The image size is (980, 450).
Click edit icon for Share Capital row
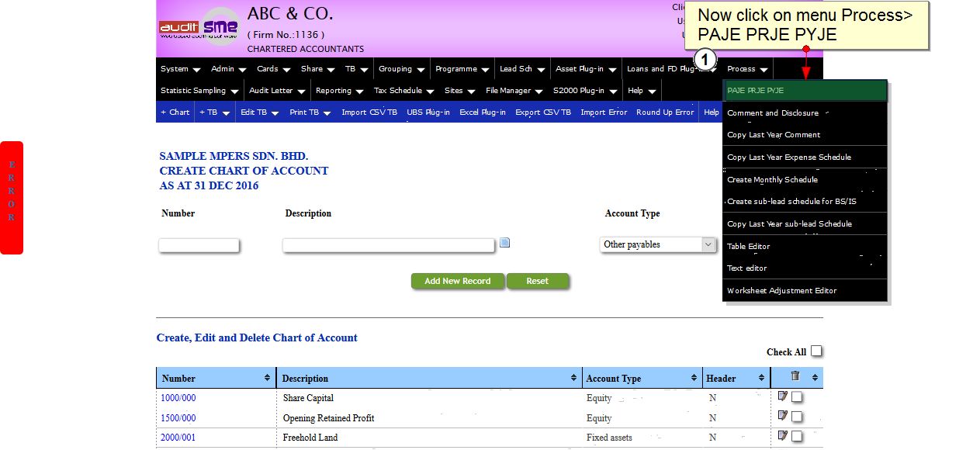(x=783, y=396)
